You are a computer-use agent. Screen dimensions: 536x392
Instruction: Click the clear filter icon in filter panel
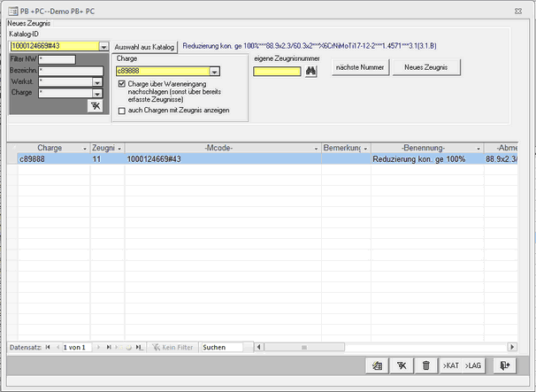click(x=95, y=106)
